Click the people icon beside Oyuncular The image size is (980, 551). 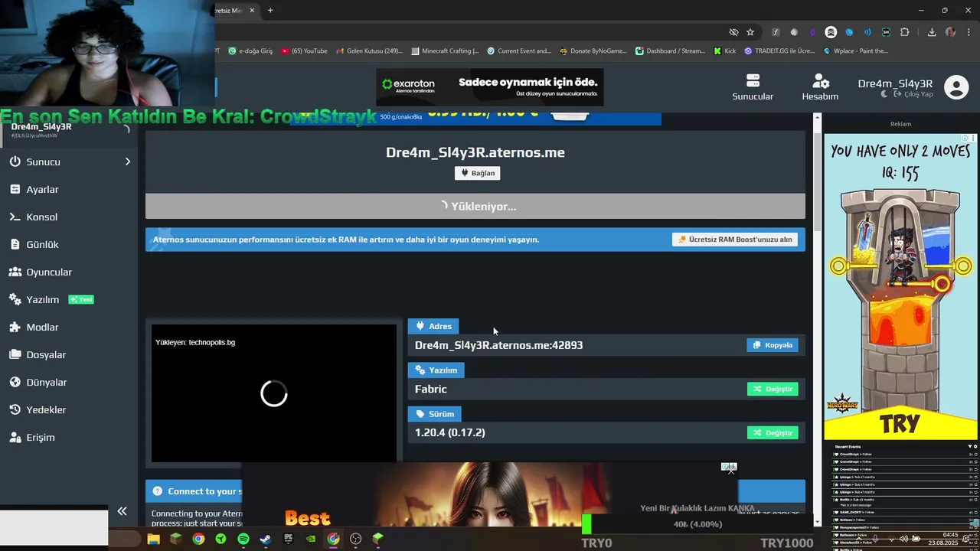coord(15,272)
